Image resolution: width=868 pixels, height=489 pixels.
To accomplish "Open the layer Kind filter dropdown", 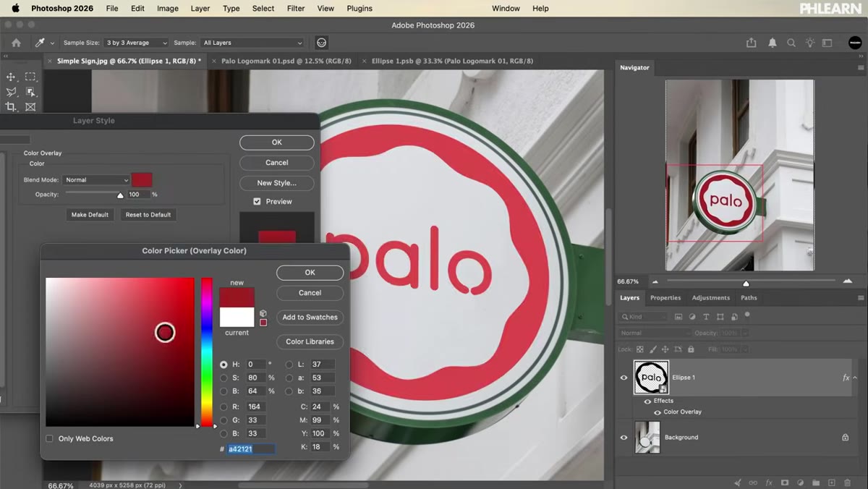I will [644, 317].
